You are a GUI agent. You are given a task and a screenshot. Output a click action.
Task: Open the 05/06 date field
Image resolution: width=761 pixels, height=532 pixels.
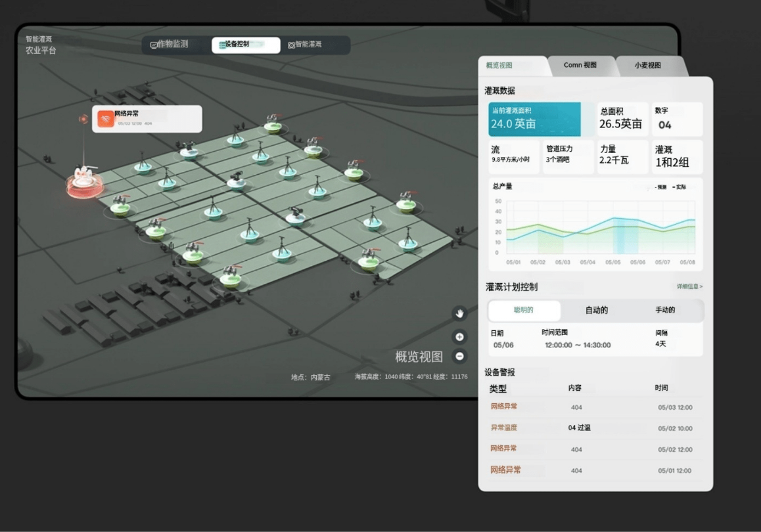pyautogui.click(x=503, y=345)
